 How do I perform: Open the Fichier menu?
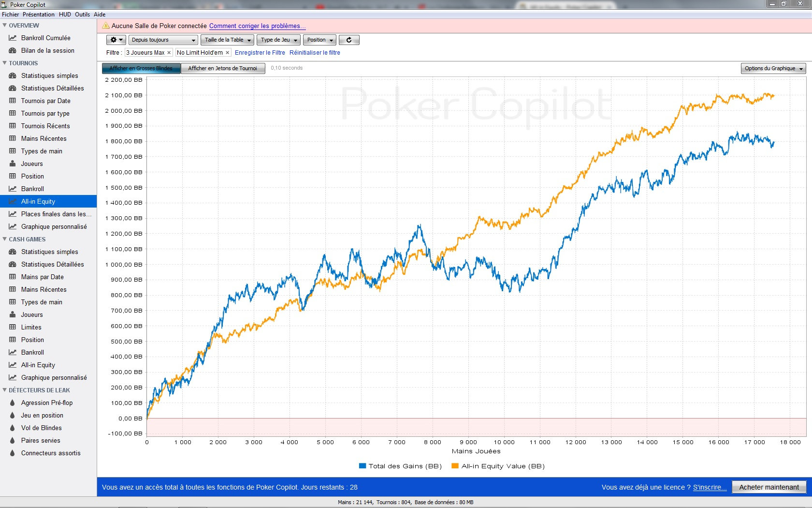pyautogui.click(x=11, y=15)
